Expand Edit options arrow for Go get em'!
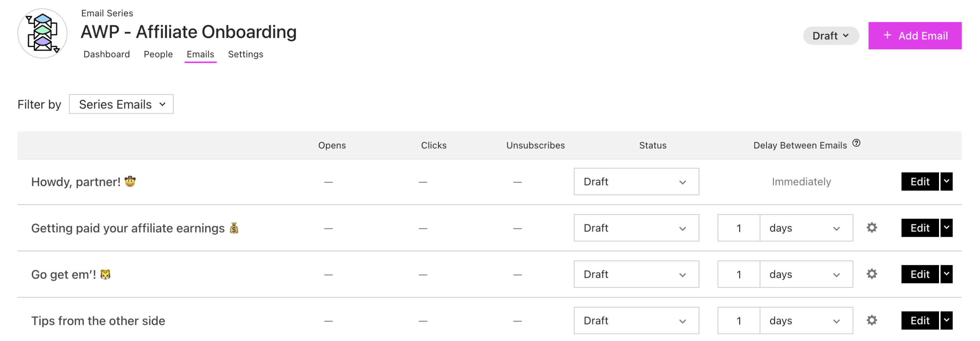 pyautogui.click(x=946, y=274)
